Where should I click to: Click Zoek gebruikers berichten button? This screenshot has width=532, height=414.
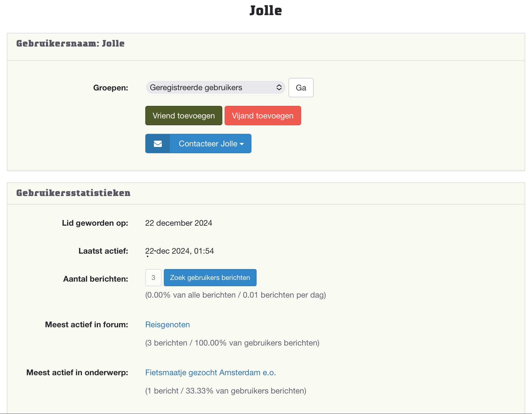coord(210,278)
